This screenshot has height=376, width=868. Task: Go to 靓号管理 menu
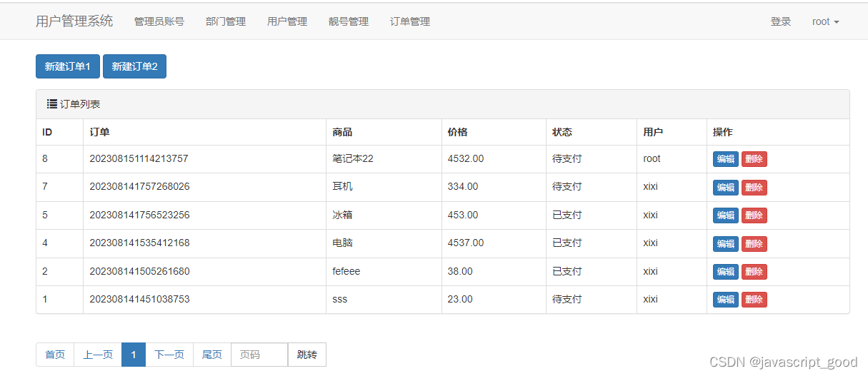coord(349,21)
